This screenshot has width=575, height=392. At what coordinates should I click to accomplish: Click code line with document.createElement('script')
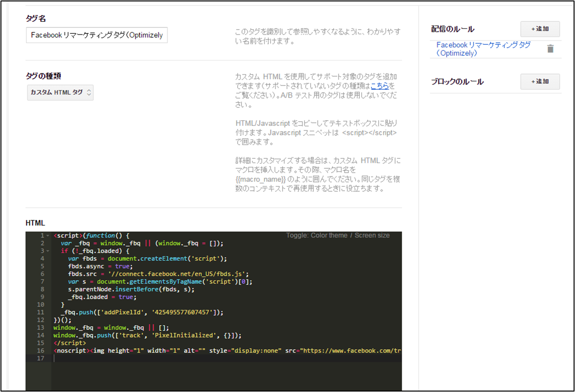pyautogui.click(x=147, y=258)
